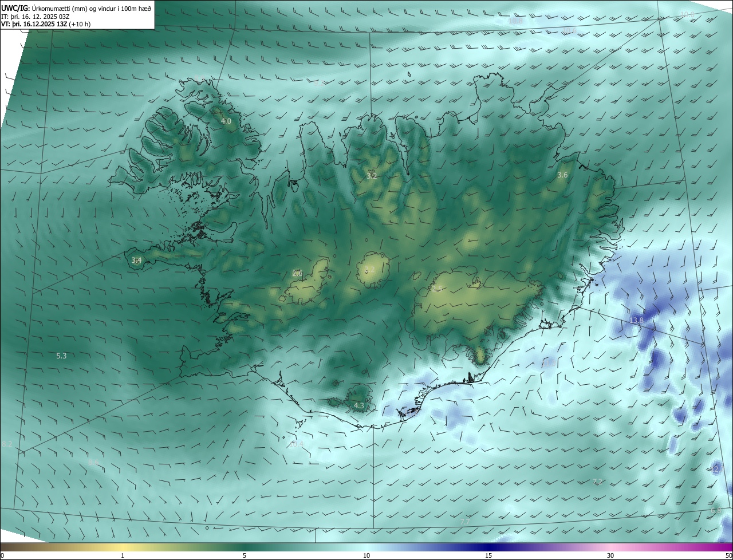Select the tick label 5 on the color scale
Screen dimensions: 733x560
tap(245, 556)
